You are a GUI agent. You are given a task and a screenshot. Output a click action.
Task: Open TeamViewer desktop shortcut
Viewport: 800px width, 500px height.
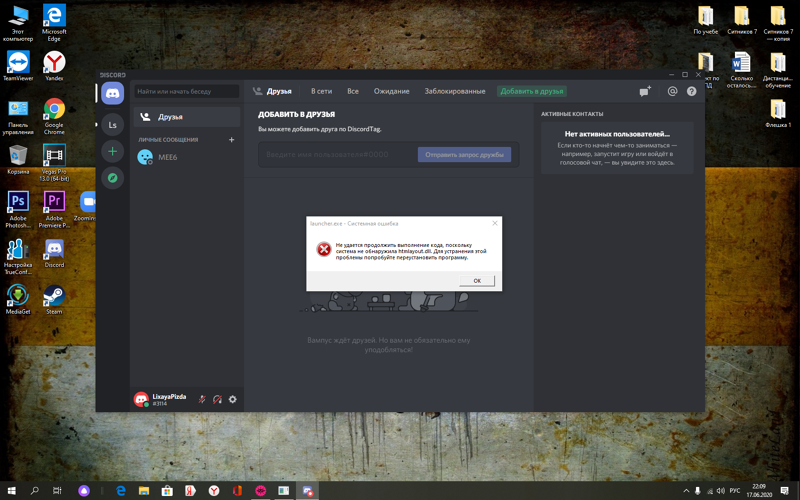click(18, 66)
